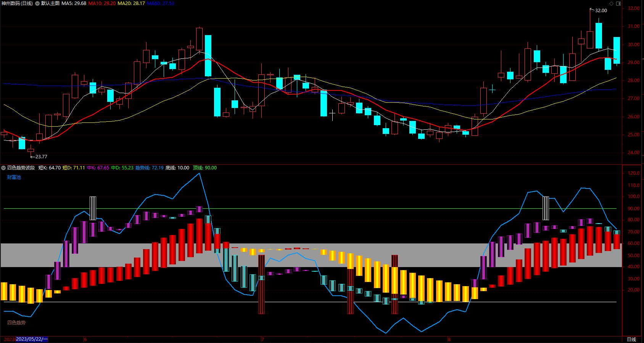The height and width of the screenshot is (343, 644).
Task: Select the MA5 value label
Action: (x=74, y=3)
